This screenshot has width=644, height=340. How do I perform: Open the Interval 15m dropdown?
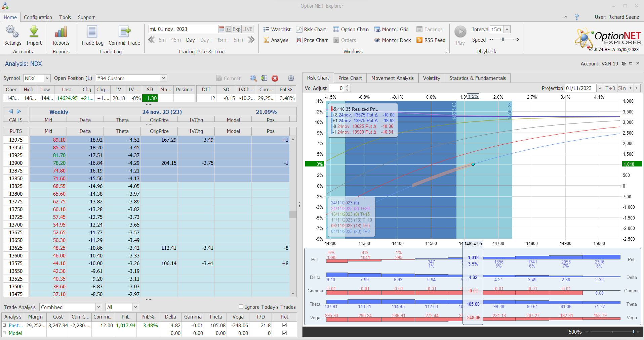[507, 29]
